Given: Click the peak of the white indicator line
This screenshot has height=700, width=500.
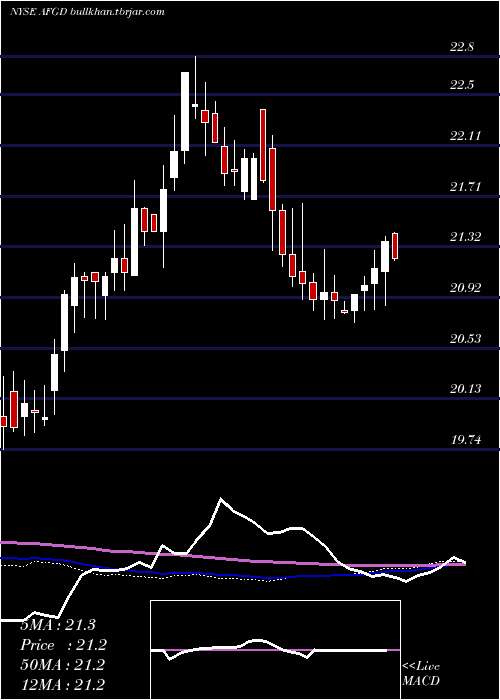Looking at the screenshot, I should pyautogui.click(x=221, y=498).
